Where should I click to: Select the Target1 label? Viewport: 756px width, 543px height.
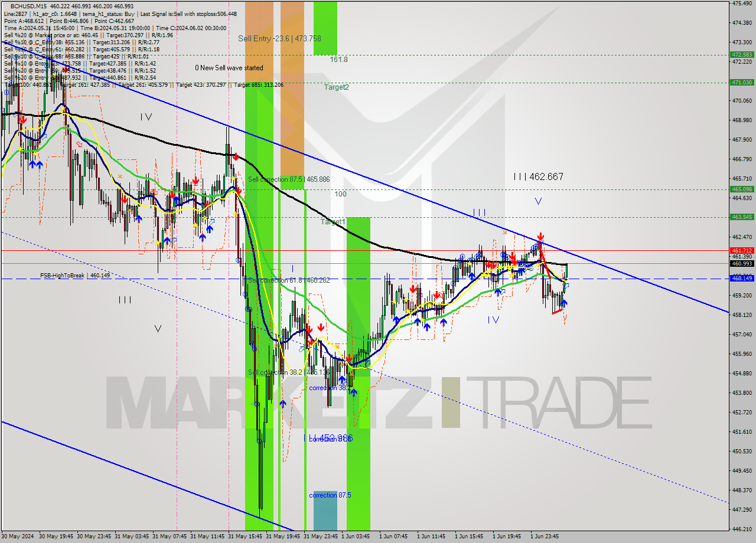(333, 221)
